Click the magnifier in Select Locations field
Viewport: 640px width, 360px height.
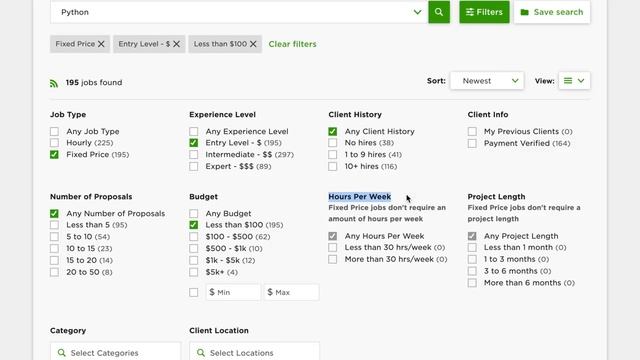tap(201, 352)
